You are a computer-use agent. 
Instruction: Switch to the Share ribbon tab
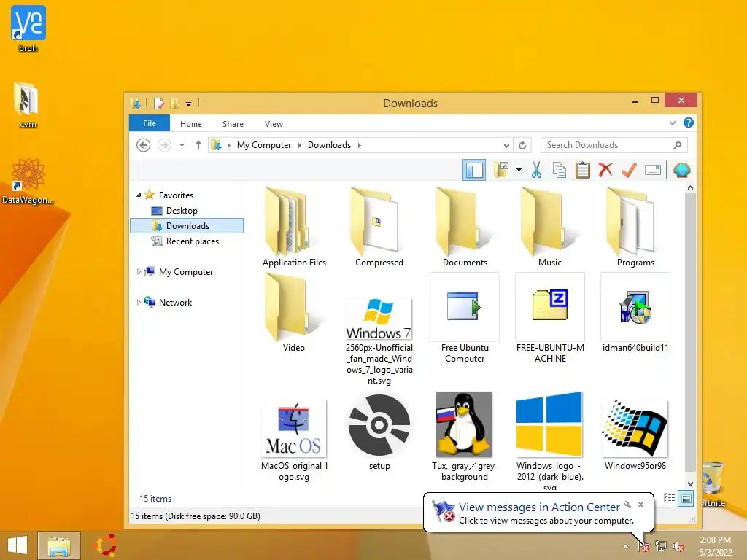[233, 124]
